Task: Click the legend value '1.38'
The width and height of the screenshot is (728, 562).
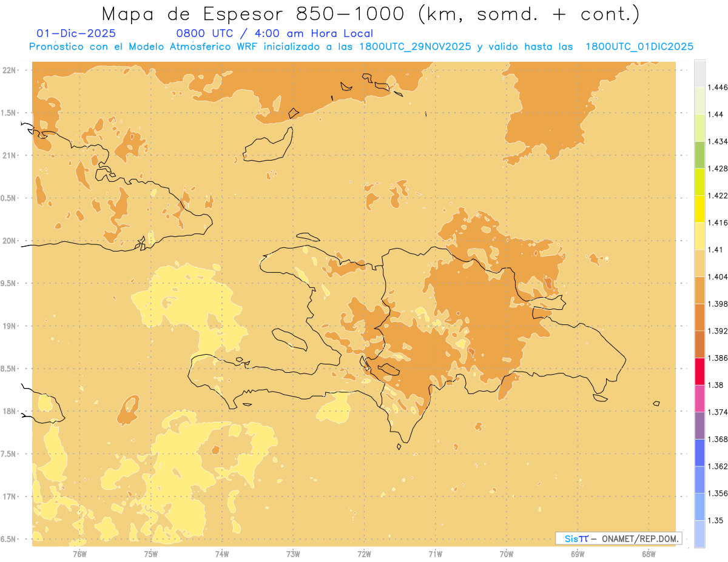Action: 716,385
